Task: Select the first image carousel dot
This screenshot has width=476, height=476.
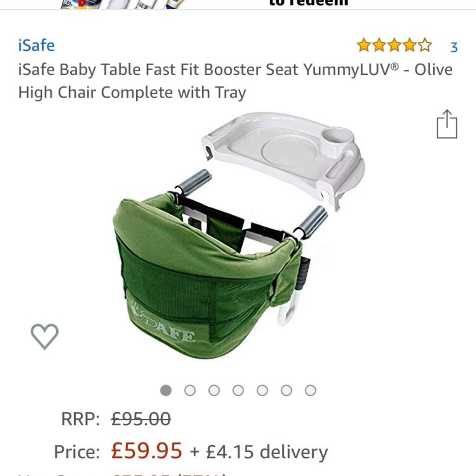Action: (166, 390)
